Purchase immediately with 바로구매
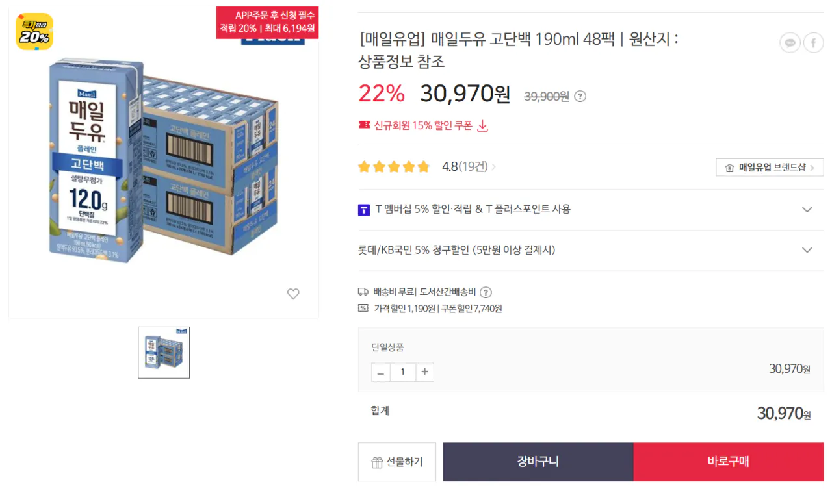The image size is (832, 504). tap(728, 461)
